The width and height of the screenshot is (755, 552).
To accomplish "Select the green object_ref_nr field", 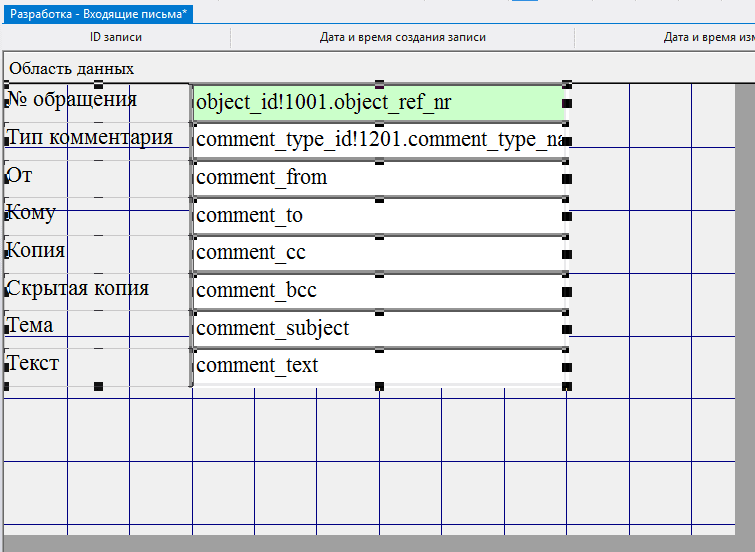I will point(378,102).
